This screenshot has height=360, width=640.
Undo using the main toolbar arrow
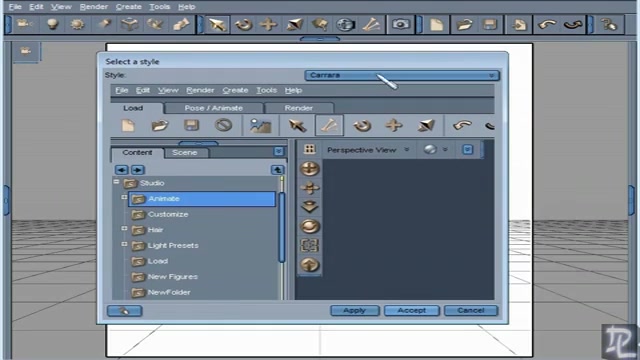point(547,24)
